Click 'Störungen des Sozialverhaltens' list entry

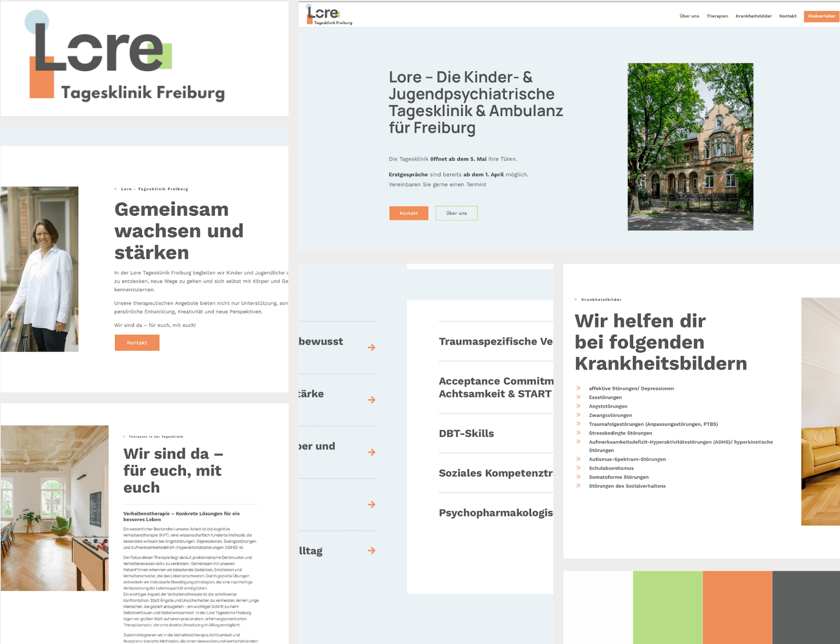(627, 486)
